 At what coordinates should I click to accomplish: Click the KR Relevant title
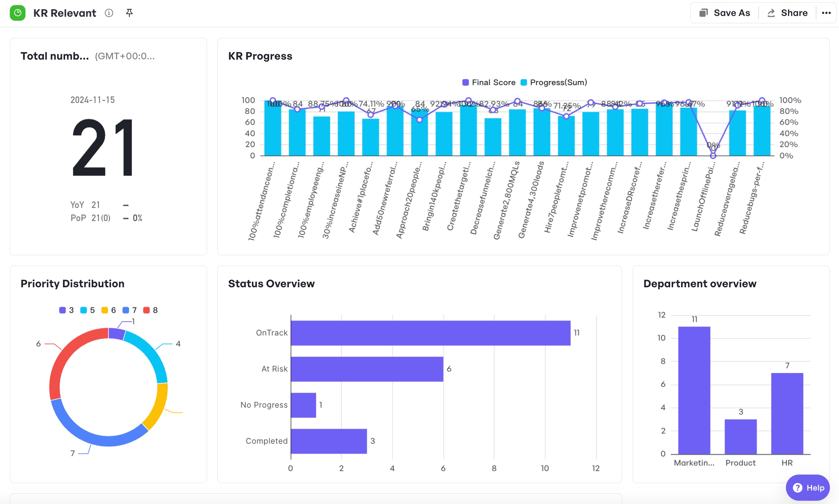point(65,13)
